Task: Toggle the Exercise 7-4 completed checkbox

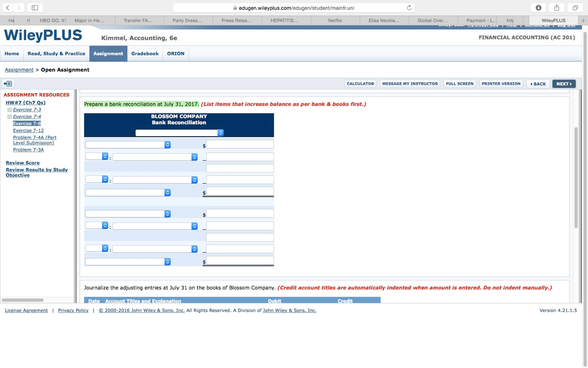Action: click(x=9, y=117)
